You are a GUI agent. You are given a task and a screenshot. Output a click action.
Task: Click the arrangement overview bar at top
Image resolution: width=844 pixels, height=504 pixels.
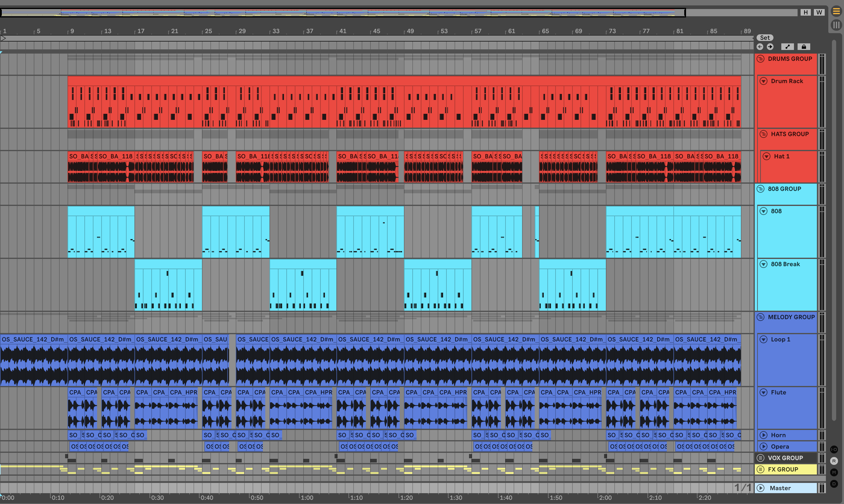[343, 13]
